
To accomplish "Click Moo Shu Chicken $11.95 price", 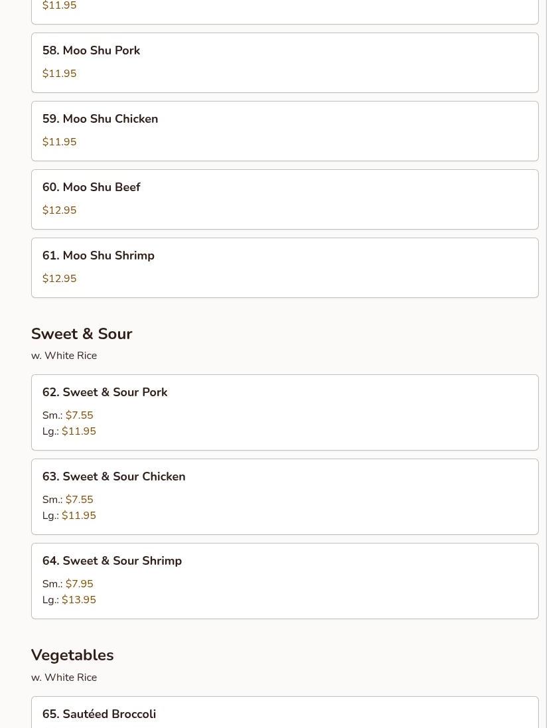I will point(60,142).
